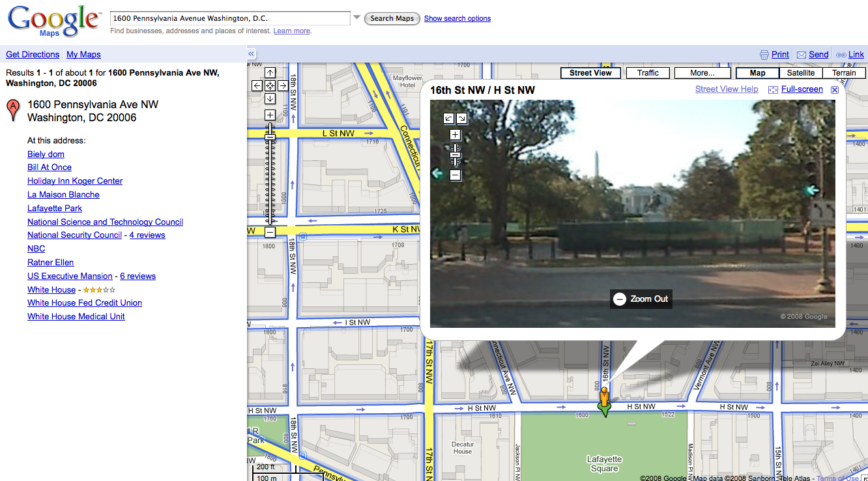868x481 pixels.
Task: Pan the map up with the arrow
Action: [x=270, y=72]
